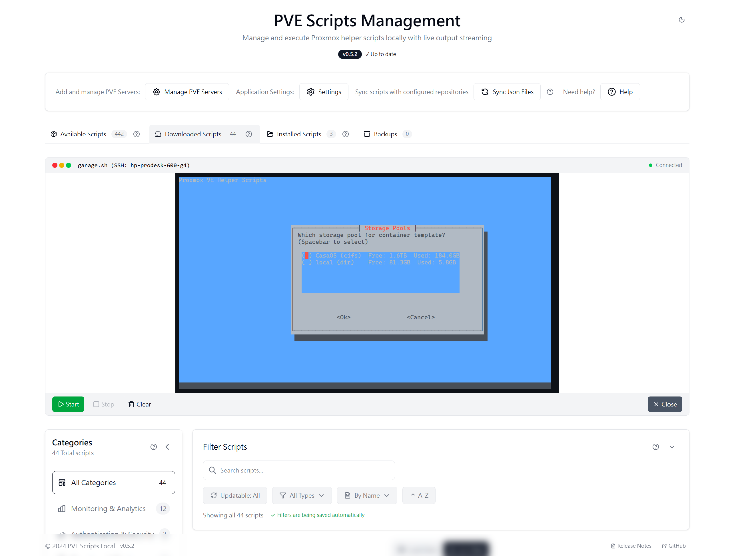Viewport: 756px width, 556px height.
Task: Select local (dir) storage pool radio
Action: [x=306, y=262]
